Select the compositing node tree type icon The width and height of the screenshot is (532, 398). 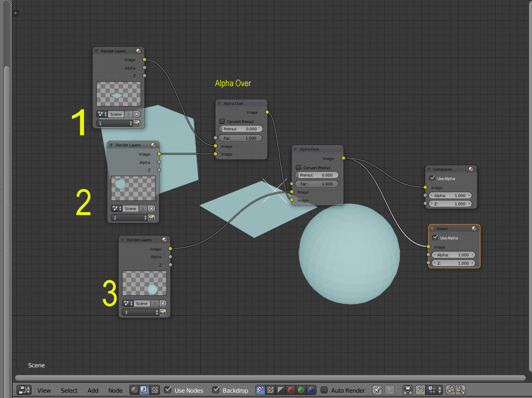tap(144, 390)
